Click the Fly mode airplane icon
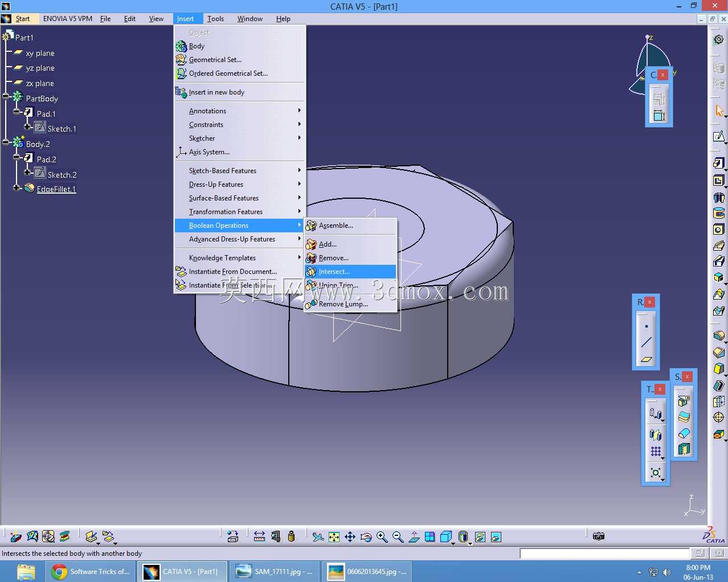This screenshot has width=728, height=582. (x=318, y=536)
